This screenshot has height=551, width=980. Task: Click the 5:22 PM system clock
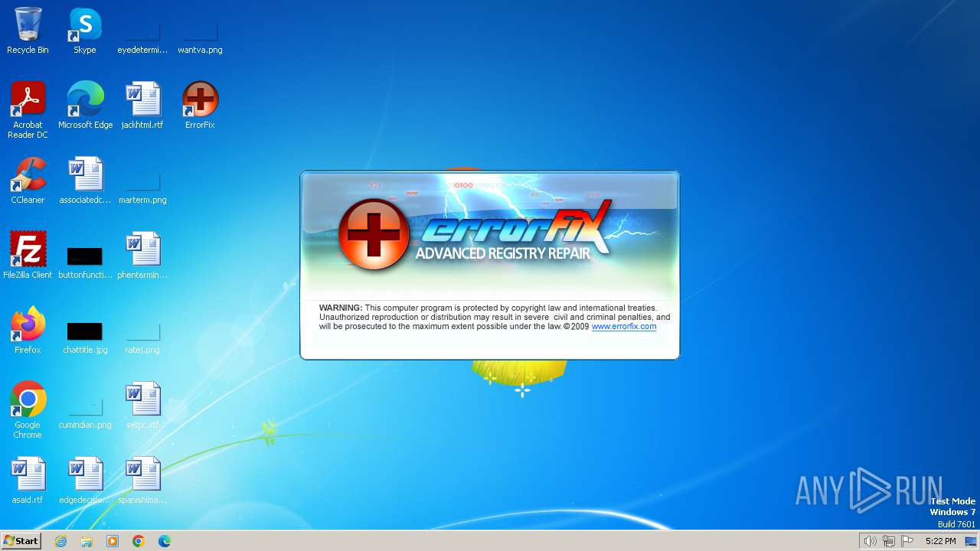(x=940, y=541)
